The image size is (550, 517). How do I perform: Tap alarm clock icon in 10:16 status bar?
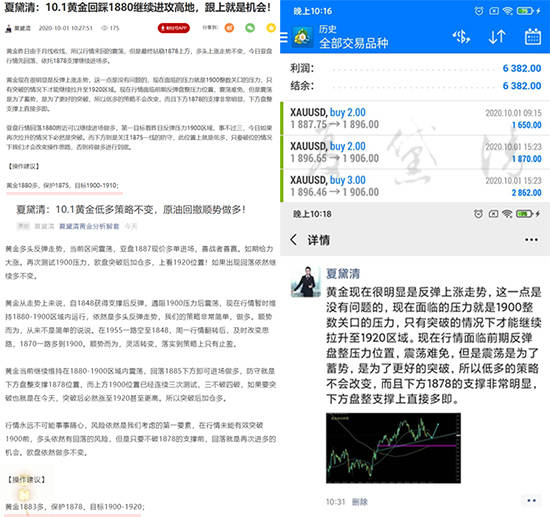[478, 11]
